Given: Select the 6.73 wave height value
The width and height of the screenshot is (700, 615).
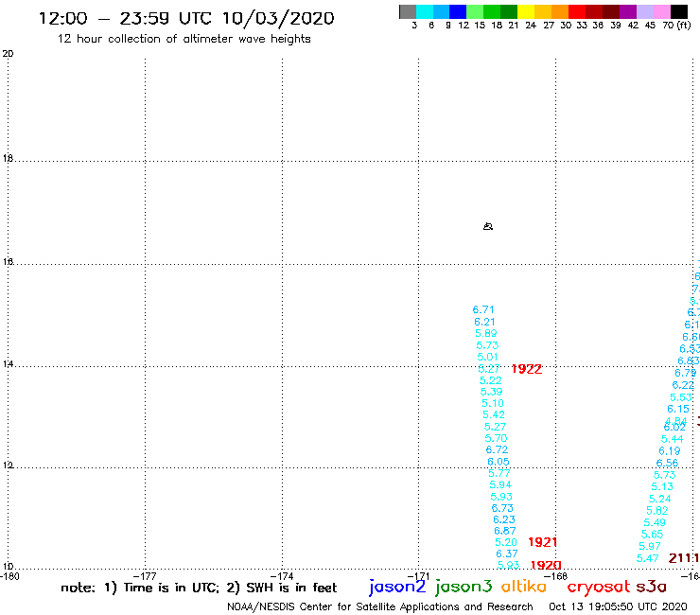Looking at the screenshot, I should click(502, 508).
